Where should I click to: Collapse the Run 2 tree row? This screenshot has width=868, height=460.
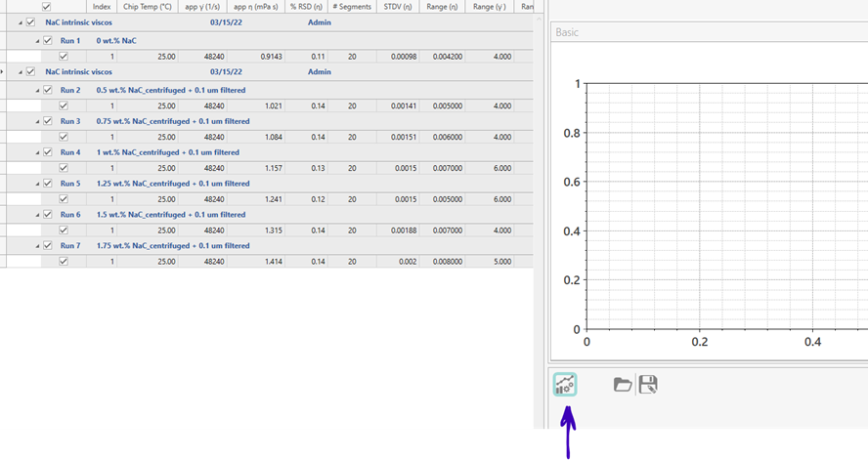(36, 90)
